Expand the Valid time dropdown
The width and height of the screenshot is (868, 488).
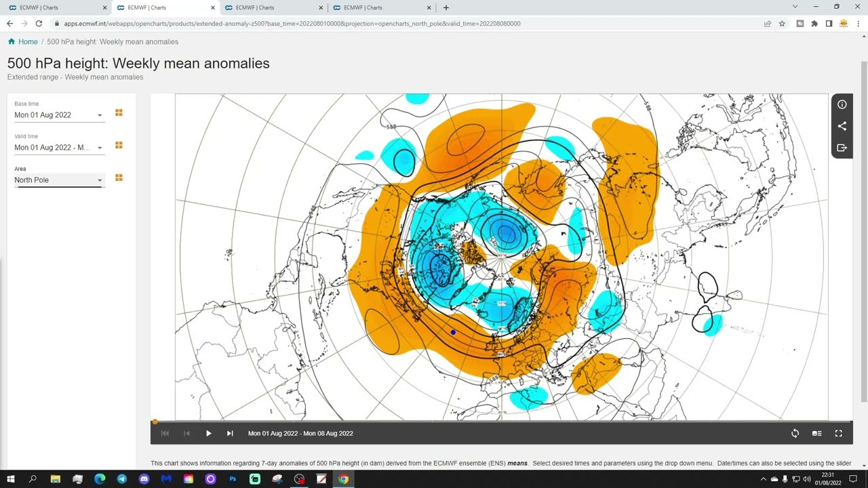click(x=59, y=148)
